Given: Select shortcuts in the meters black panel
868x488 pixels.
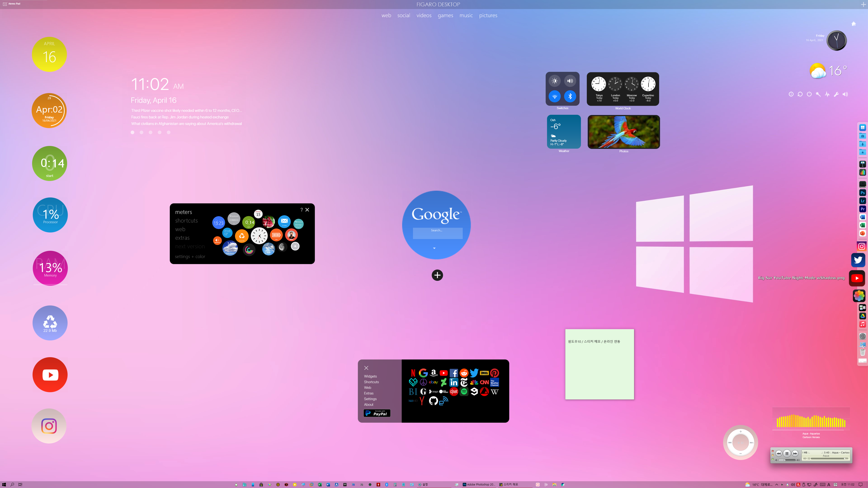Looking at the screenshot, I should (186, 221).
